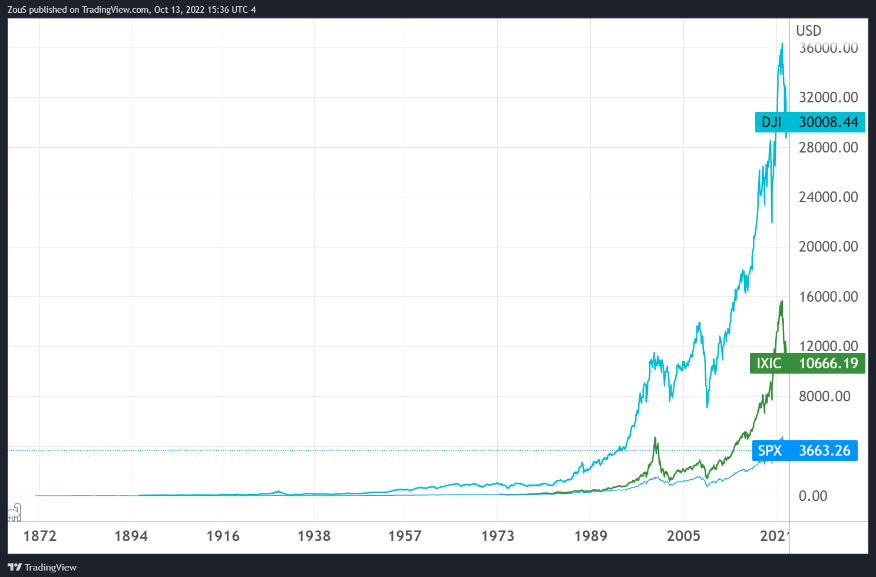The image size is (876, 577).
Task: Click the 1872 time axis label
Action: click(x=40, y=536)
